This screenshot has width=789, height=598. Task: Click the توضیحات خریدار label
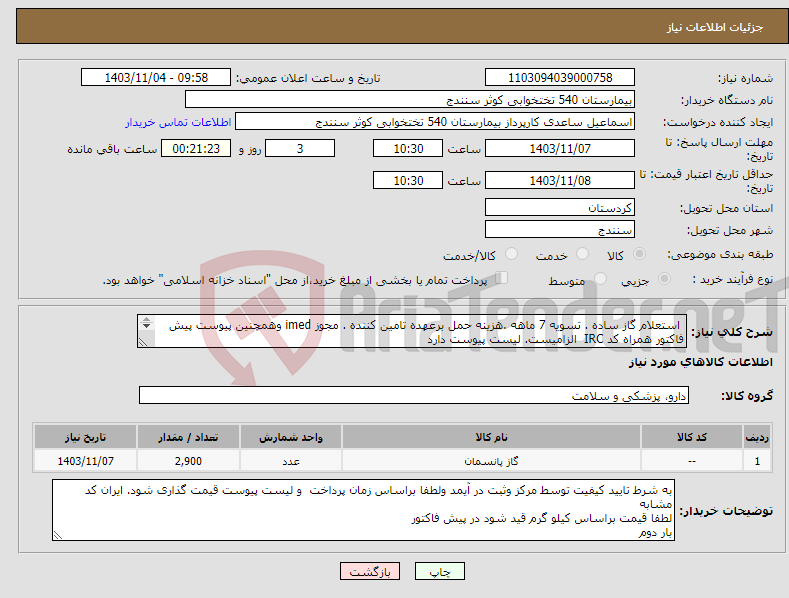(x=726, y=511)
